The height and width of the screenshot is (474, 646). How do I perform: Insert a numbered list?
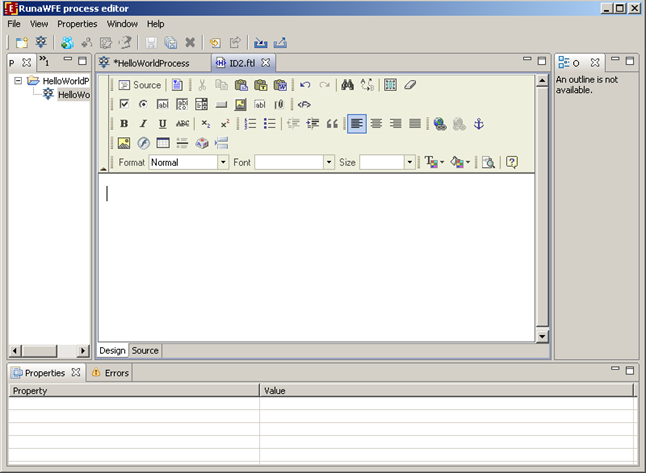point(251,124)
